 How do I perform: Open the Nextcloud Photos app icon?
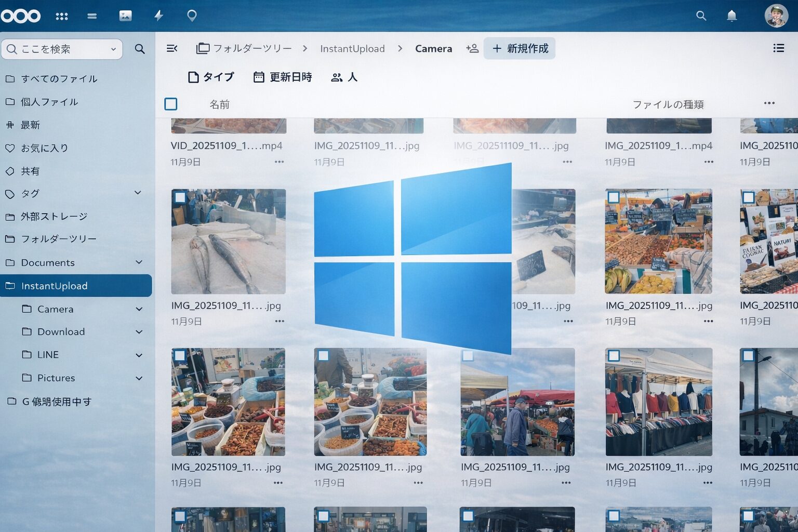125,16
